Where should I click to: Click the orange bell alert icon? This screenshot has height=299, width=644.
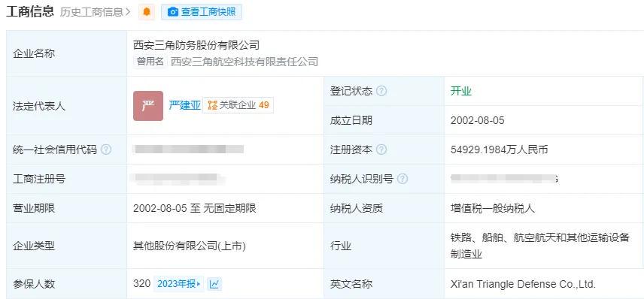[x=146, y=12]
